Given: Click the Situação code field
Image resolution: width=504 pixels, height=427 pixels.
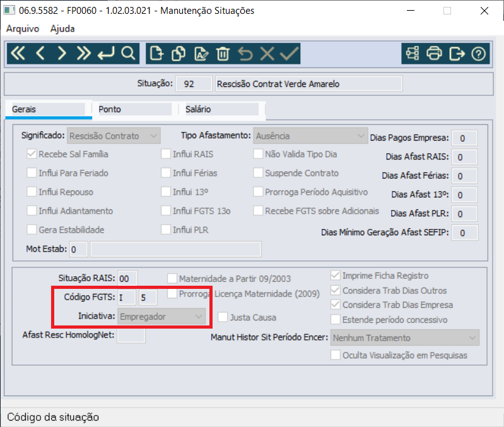Looking at the screenshot, I should (x=194, y=84).
